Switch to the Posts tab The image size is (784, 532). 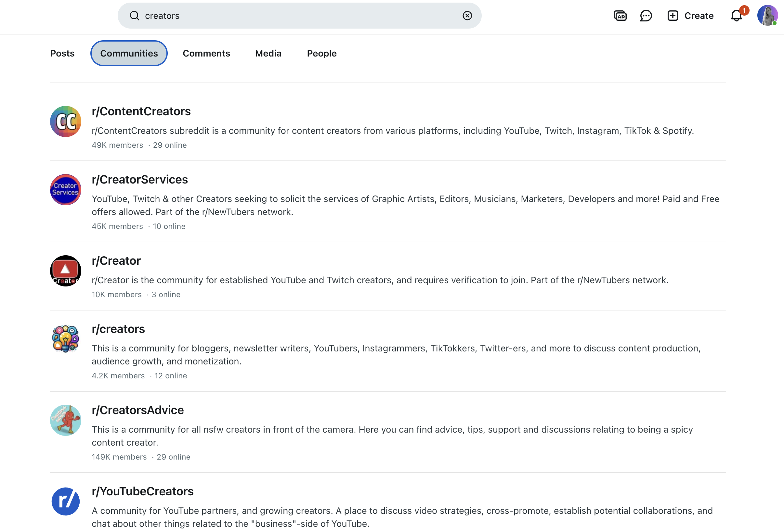point(62,53)
